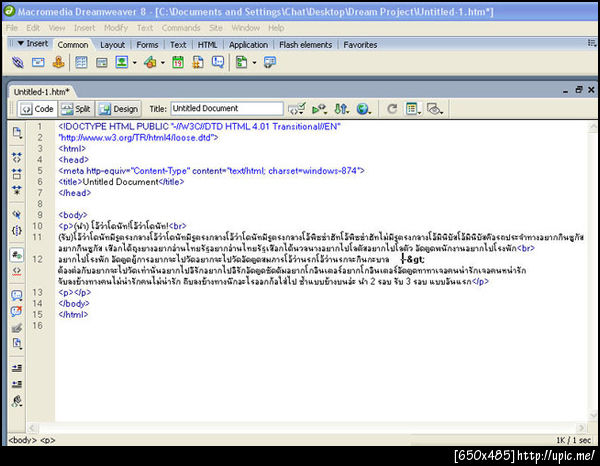
Task: Open the Commands menu
Action: [181, 28]
